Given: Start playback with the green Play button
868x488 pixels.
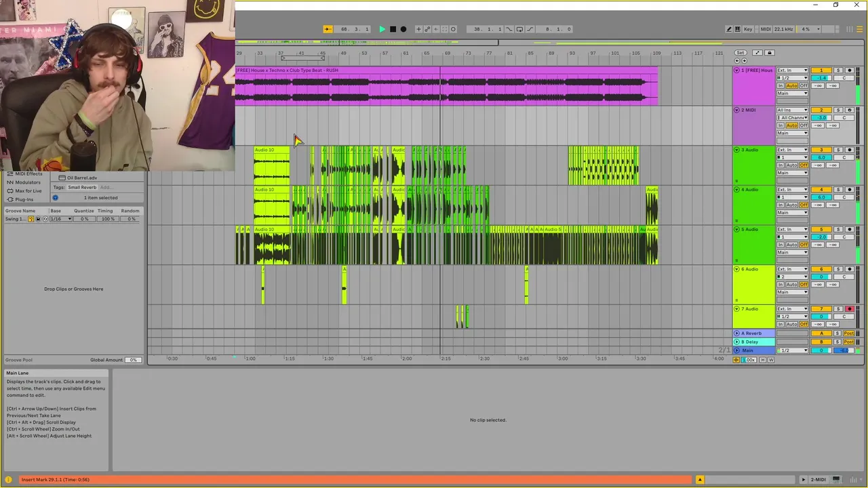Looking at the screenshot, I should (x=382, y=29).
